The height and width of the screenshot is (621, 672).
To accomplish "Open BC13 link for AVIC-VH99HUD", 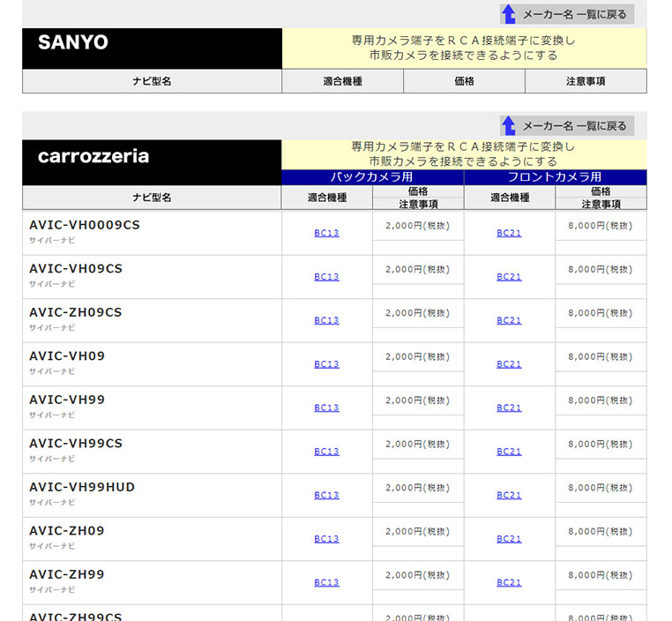I will [326, 496].
